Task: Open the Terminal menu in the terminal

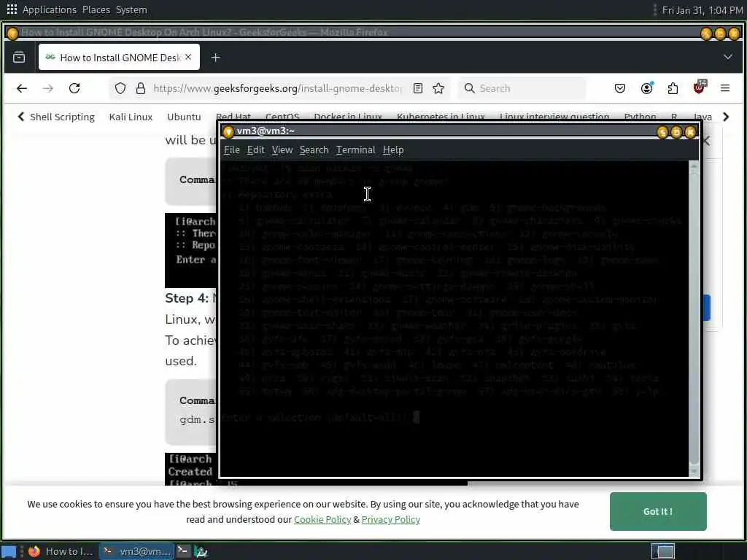Action: click(x=355, y=149)
